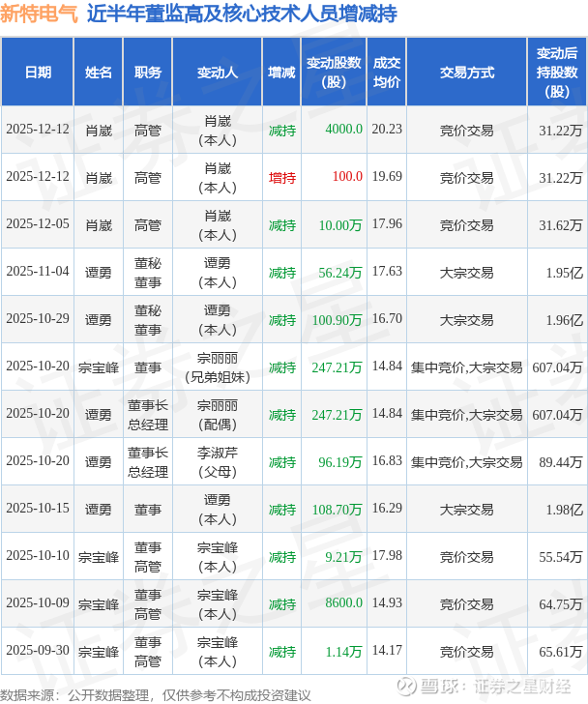Click 竞价交易 in the 2025-09-30 row
Image resolution: width=588 pixels, height=704 pixels.
(x=467, y=652)
